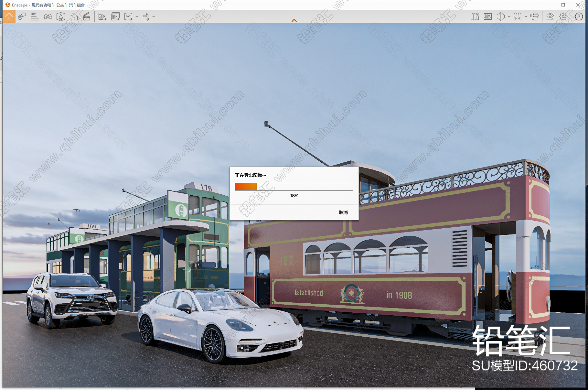Collapse the toolbar with the orange chevron
The height and width of the screenshot is (390, 588).
click(x=294, y=20)
